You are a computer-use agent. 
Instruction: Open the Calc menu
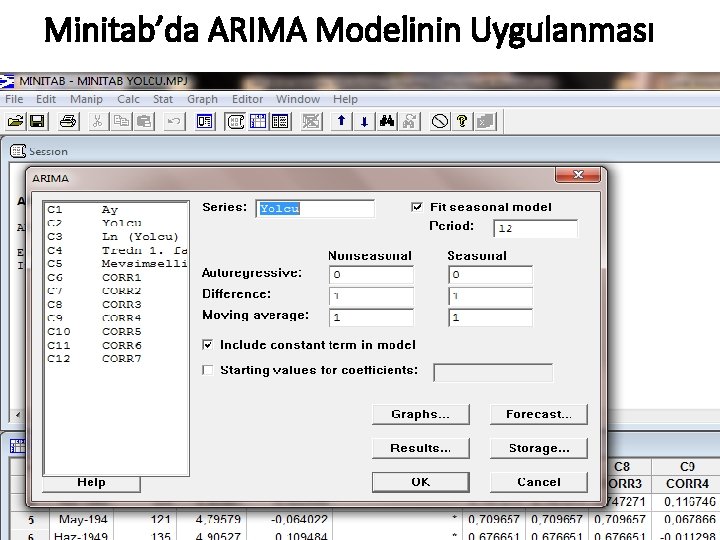(128, 99)
